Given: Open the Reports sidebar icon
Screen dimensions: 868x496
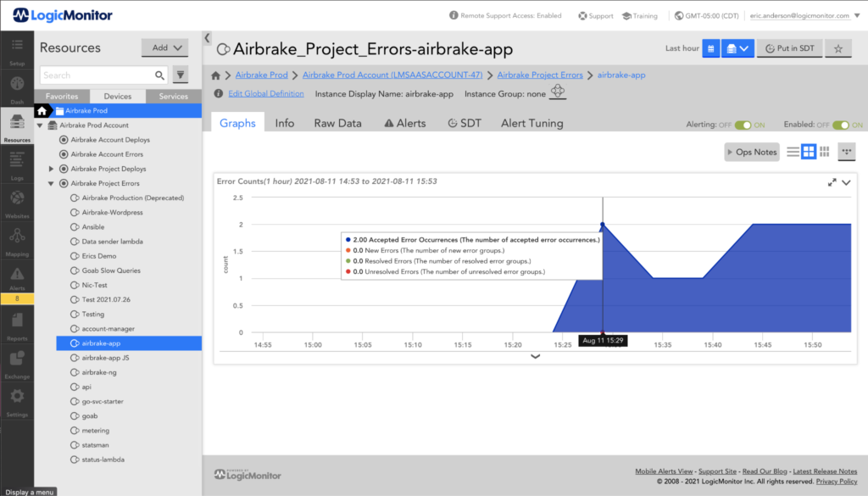Looking at the screenshot, I should click(17, 326).
